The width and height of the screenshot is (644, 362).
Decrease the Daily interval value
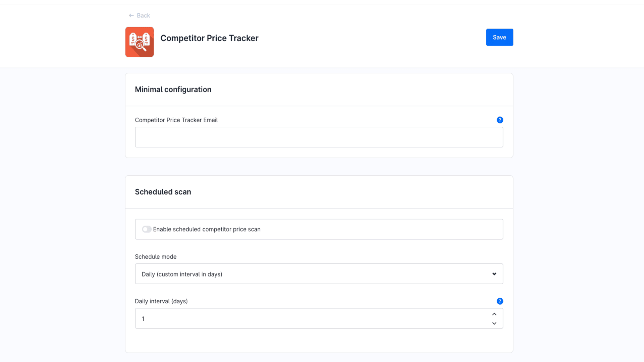(494, 323)
